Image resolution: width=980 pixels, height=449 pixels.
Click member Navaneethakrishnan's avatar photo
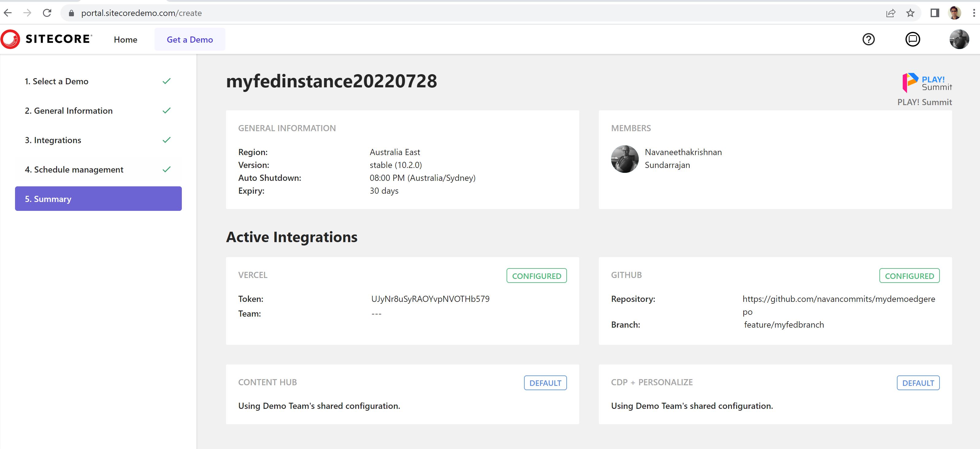[625, 159]
